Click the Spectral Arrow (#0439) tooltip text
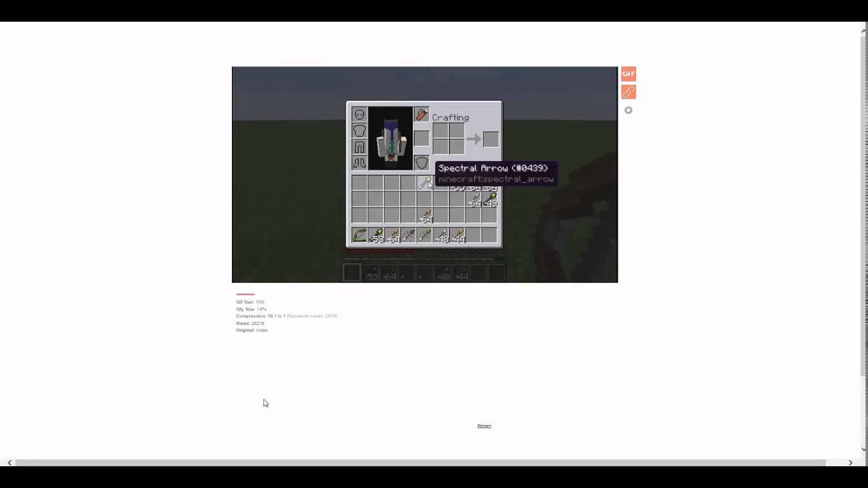 [493, 168]
